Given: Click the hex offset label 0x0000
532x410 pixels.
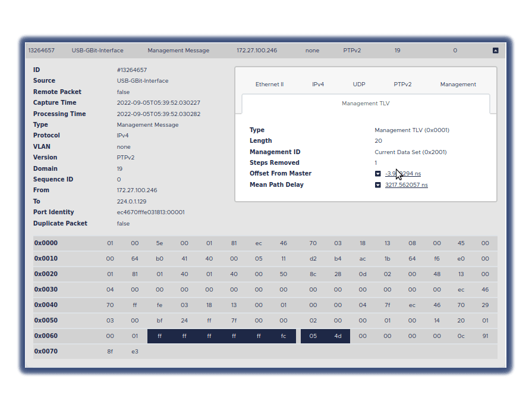Looking at the screenshot, I should [46, 243].
